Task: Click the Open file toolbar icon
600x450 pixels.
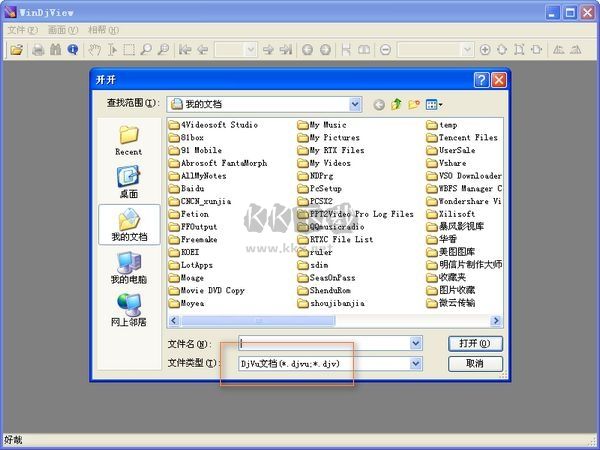Action: coord(16,50)
